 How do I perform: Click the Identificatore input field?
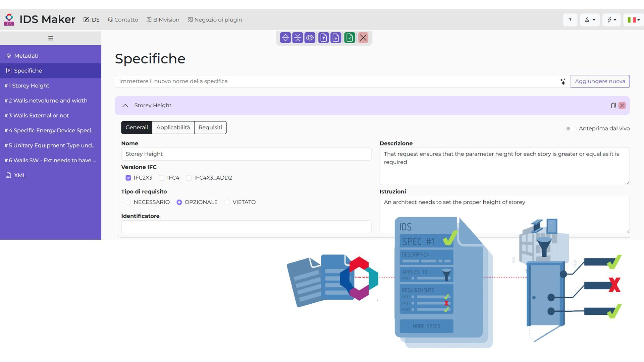[x=246, y=227]
